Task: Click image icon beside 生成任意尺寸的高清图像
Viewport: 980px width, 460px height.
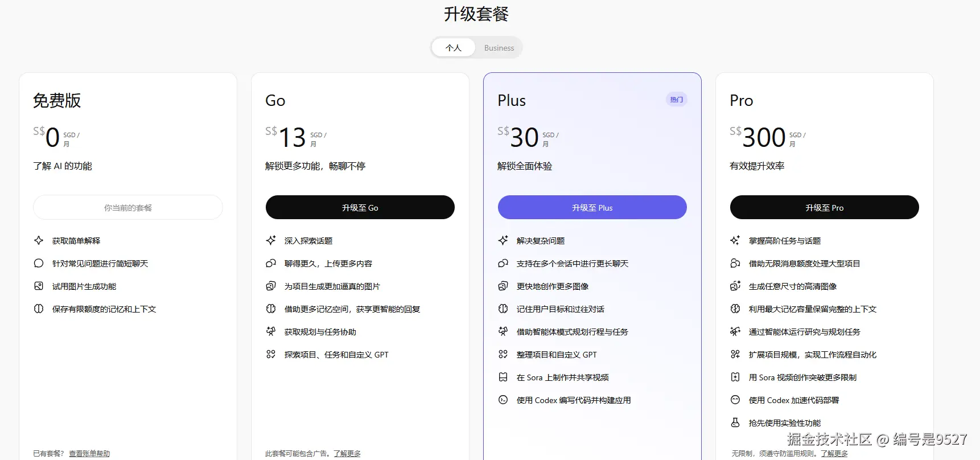Action: [735, 286]
